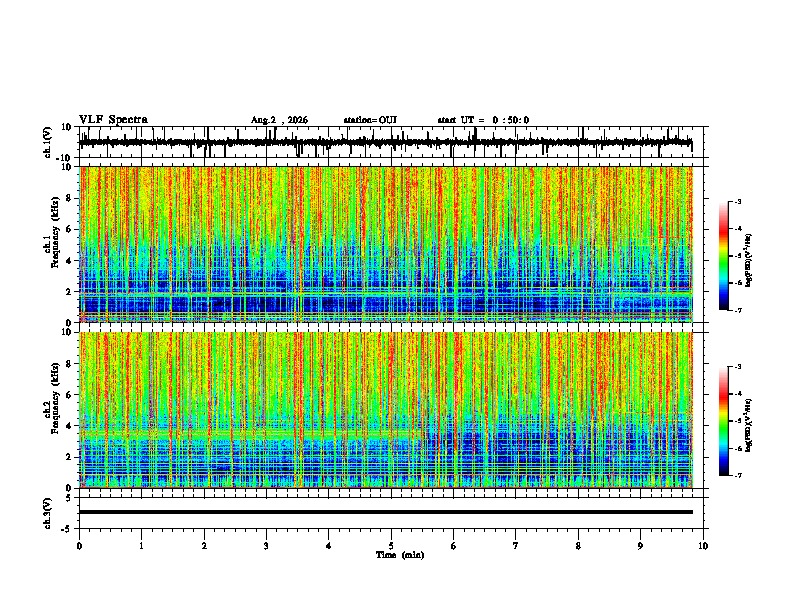
Task: Click the ch.1(V) waveform axis label
Action: tap(48, 142)
